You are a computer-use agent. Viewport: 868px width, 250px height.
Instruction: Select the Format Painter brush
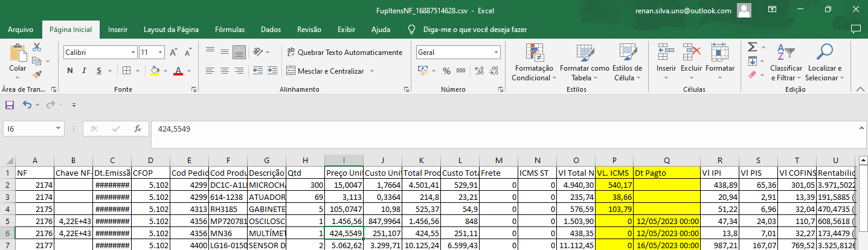37,75
